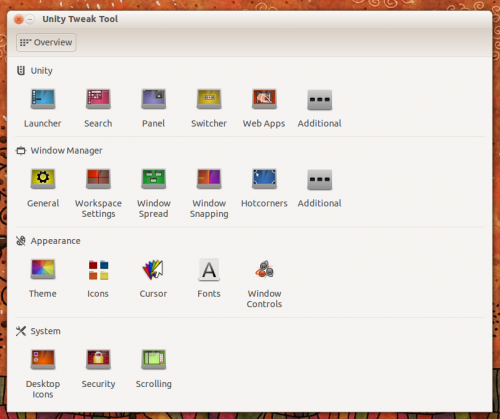This screenshot has width=500, height=419.
Task: Open the Panel settings icon
Action: point(153,99)
